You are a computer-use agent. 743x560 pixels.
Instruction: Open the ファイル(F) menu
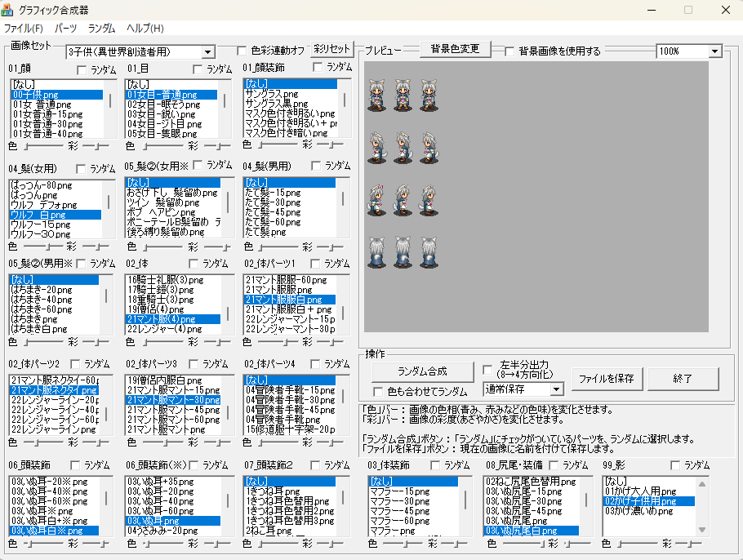[x=24, y=28]
